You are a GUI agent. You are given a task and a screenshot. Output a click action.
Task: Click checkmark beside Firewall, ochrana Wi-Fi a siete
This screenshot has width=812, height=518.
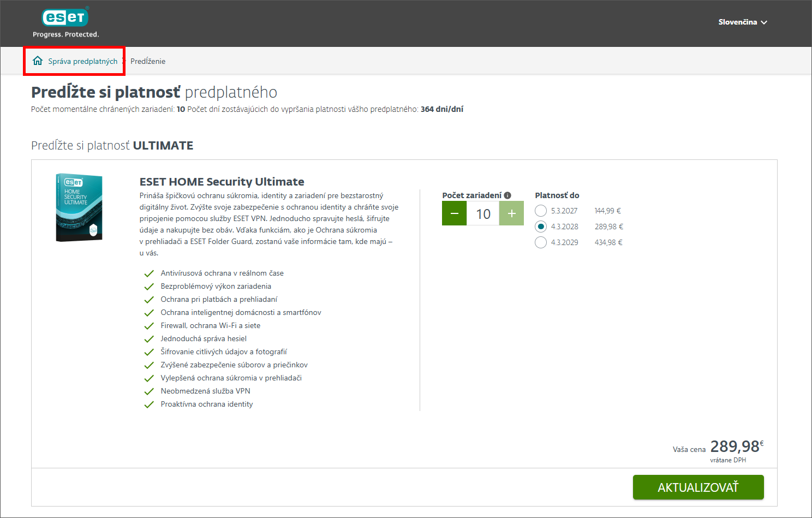coord(149,326)
